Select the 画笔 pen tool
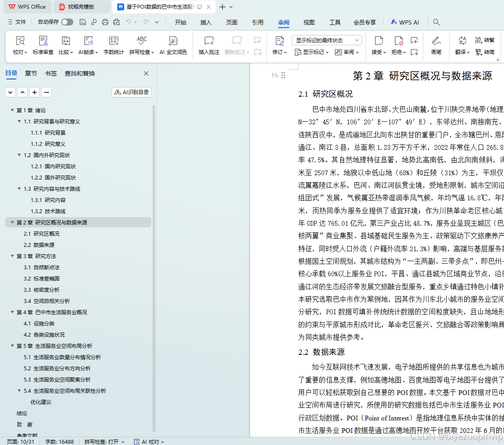 [x=436, y=45]
